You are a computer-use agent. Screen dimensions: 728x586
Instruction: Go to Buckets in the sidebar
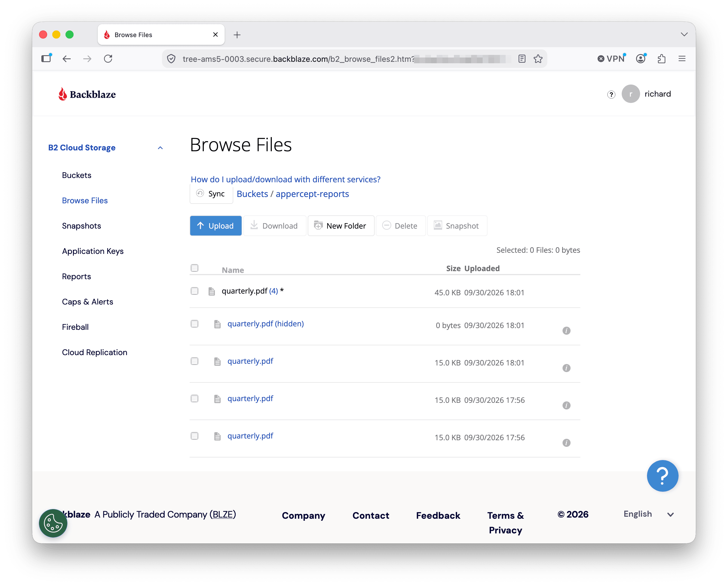coord(77,175)
